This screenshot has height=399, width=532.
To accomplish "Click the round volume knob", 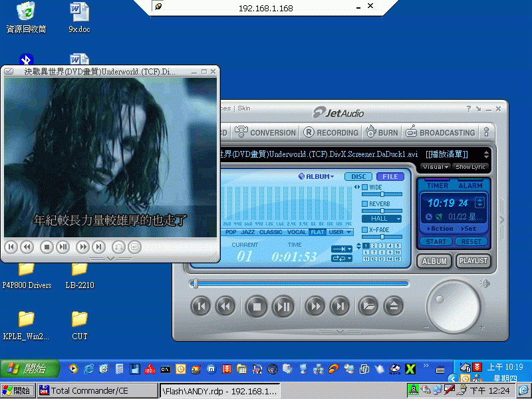I will click(x=453, y=307).
